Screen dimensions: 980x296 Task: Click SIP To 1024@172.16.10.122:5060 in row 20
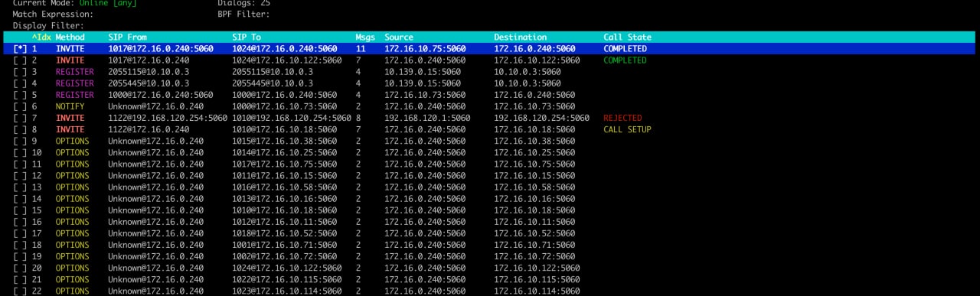pos(287,268)
